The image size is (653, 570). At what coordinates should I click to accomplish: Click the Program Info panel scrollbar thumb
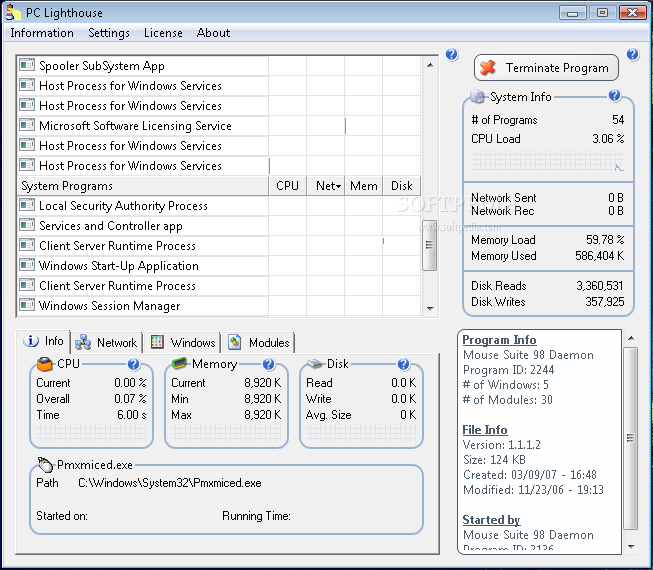click(x=631, y=438)
